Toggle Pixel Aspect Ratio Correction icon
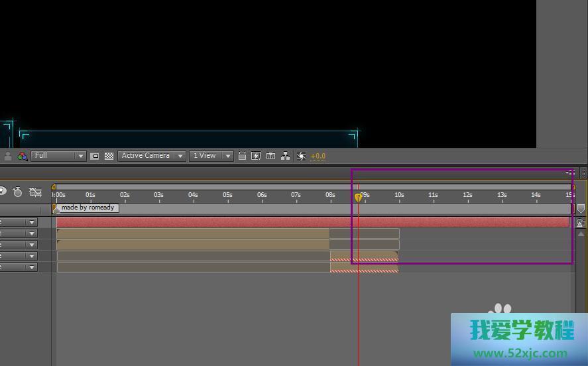588x366 pixels. (242, 156)
